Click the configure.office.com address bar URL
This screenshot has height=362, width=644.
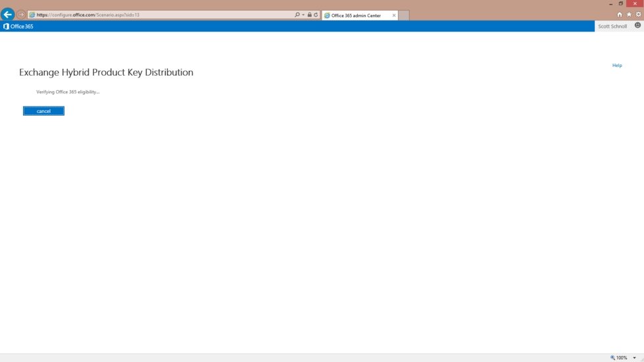click(x=87, y=14)
